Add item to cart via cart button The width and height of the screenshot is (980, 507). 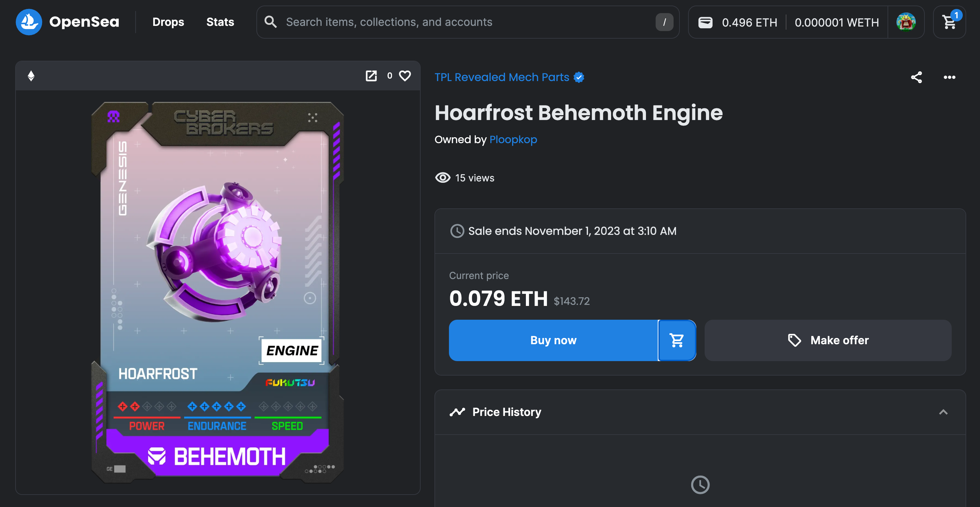677,340
